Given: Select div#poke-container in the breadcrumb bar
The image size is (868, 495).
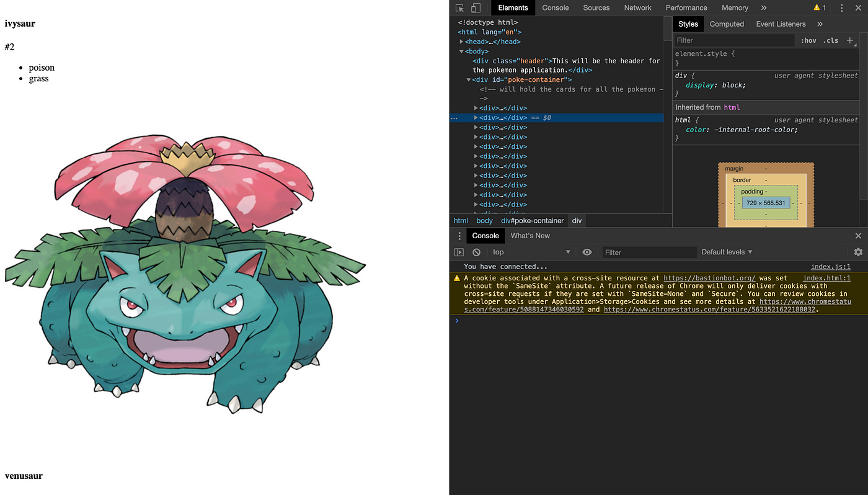Looking at the screenshot, I should coord(533,221).
